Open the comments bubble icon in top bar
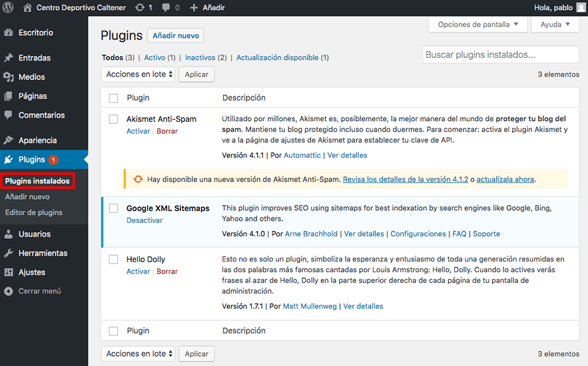Screen dimensions: 588x366 coord(166,8)
